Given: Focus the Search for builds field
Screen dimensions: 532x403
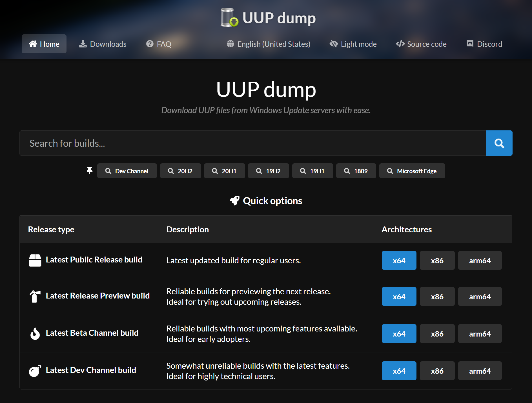Looking at the screenshot, I should click(253, 143).
